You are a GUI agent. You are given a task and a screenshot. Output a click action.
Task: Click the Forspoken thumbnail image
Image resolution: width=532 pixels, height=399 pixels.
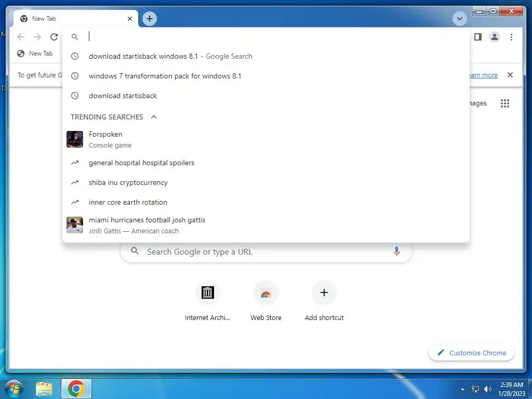tap(75, 139)
